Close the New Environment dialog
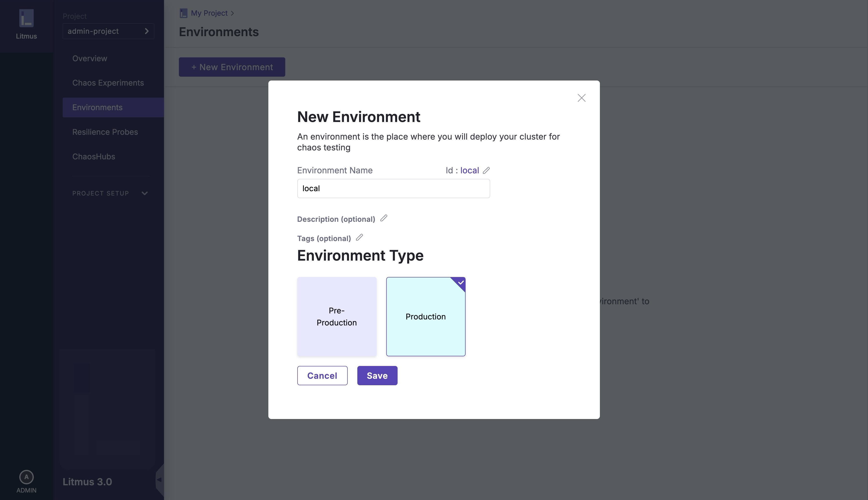Image resolution: width=868 pixels, height=500 pixels. (581, 98)
